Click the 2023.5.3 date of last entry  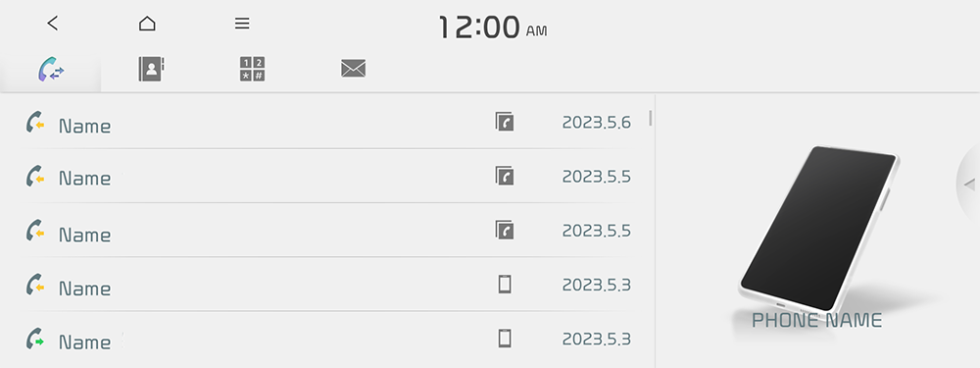click(x=596, y=340)
